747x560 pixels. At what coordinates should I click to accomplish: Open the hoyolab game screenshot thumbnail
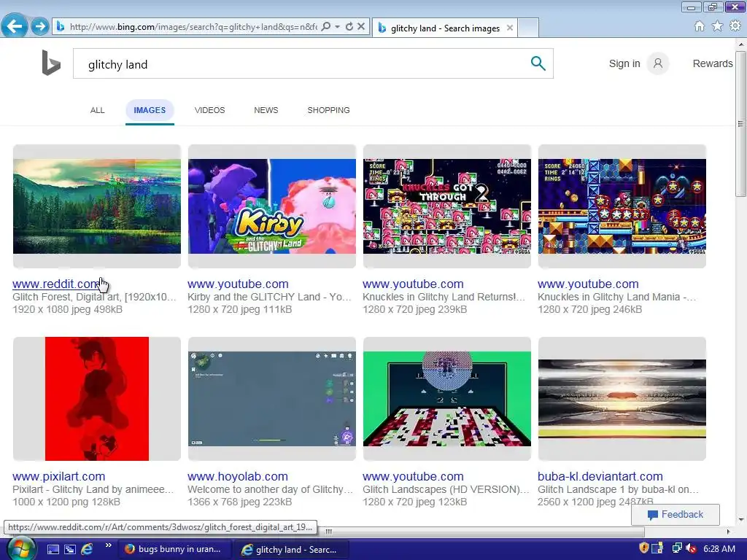[x=272, y=399]
